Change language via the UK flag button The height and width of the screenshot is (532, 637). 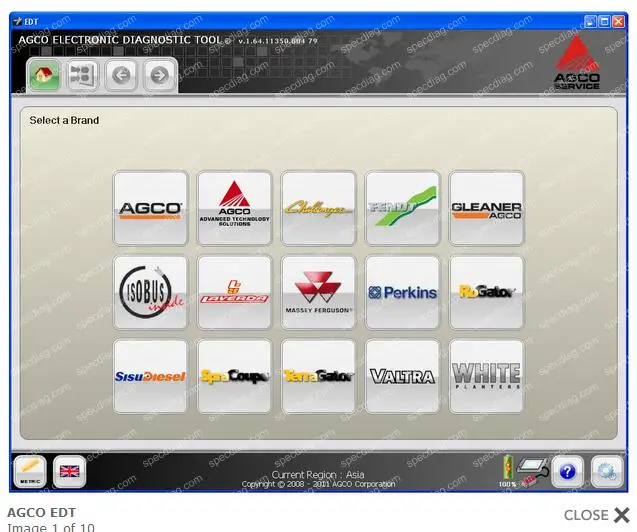coord(69,471)
